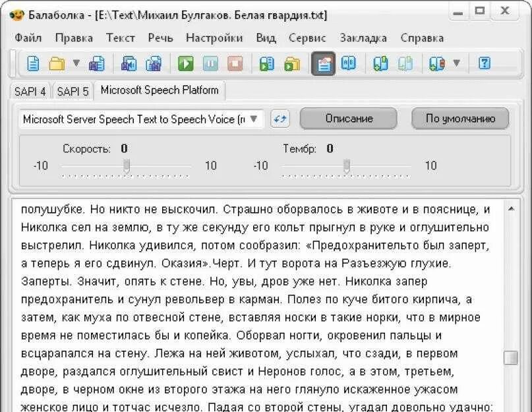
Task: Click the Split and Convert to Audio icon
Action: 154,63
